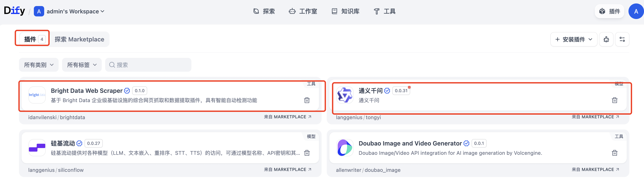Click the verified badge next to 硅基流动
This screenshot has width=644, height=193.
pyautogui.click(x=79, y=143)
